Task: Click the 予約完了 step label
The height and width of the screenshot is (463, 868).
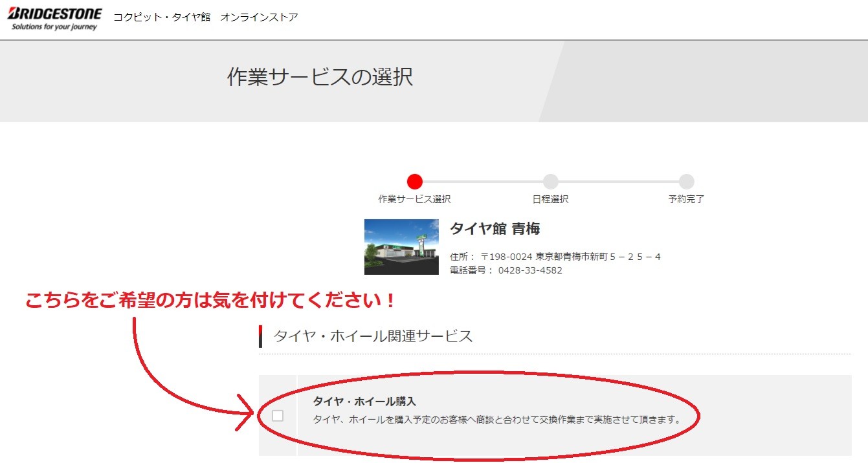Action: coord(687,199)
